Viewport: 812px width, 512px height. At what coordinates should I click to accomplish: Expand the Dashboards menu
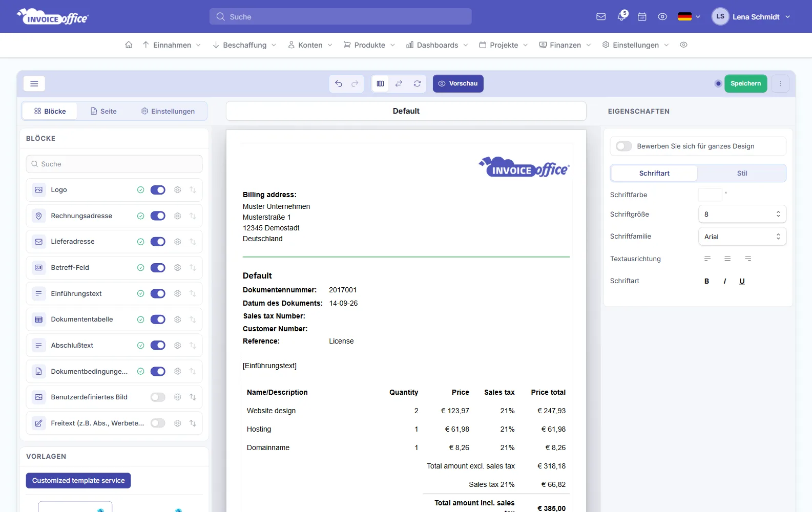click(x=437, y=45)
